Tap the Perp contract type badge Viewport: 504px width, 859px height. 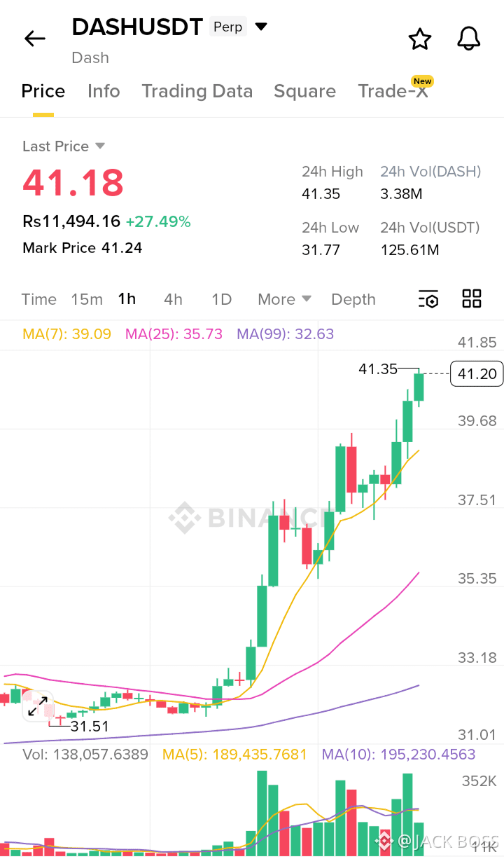pos(228,27)
